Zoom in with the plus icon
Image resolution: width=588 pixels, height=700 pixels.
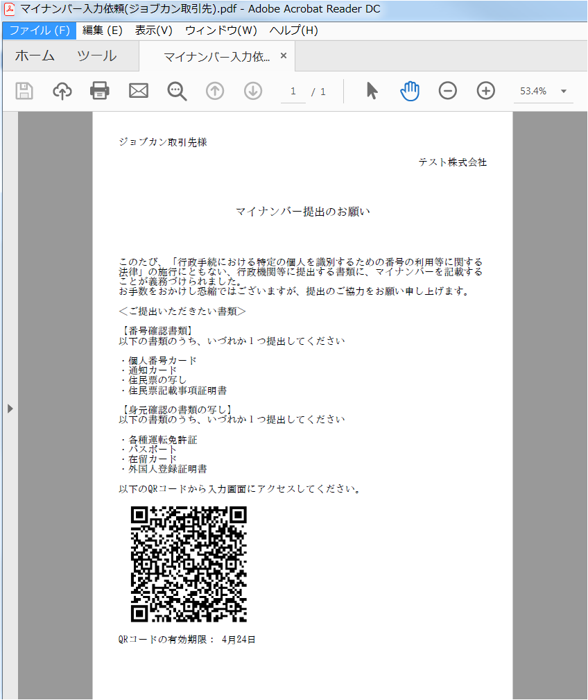(486, 91)
